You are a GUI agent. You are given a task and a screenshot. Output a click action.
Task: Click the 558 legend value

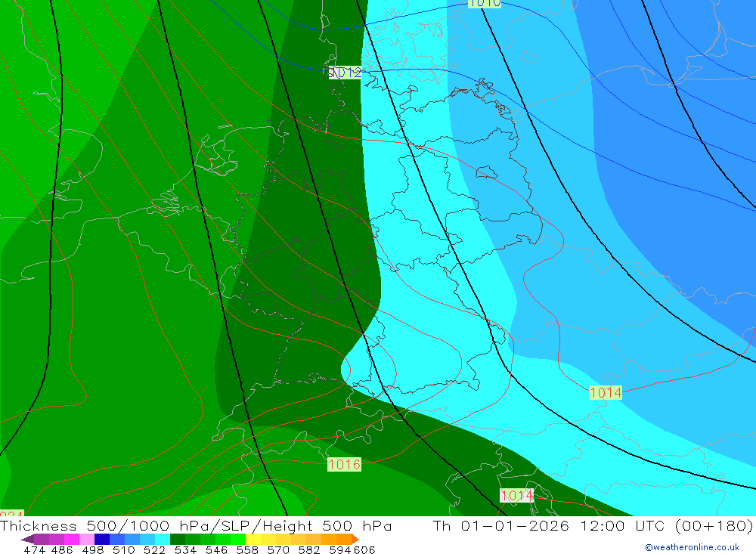tap(247, 549)
